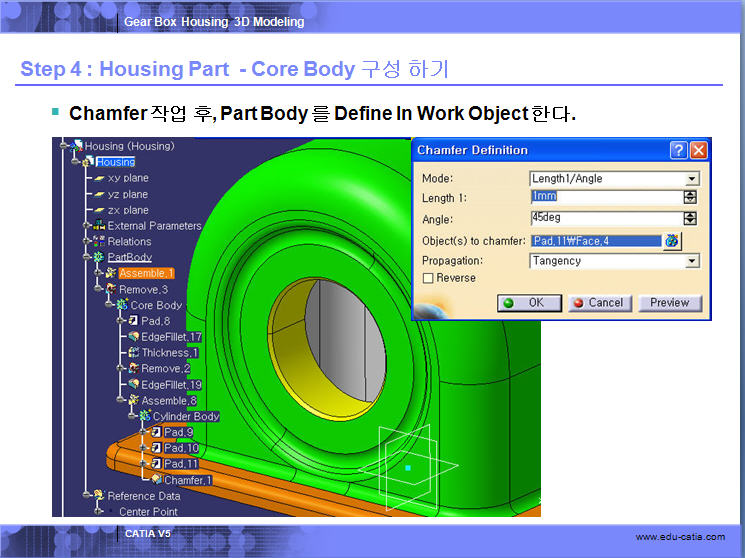Viewport: 745px width, 558px height.
Task: Click the help question mark in Chamfer dialog
Action: [679, 150]
